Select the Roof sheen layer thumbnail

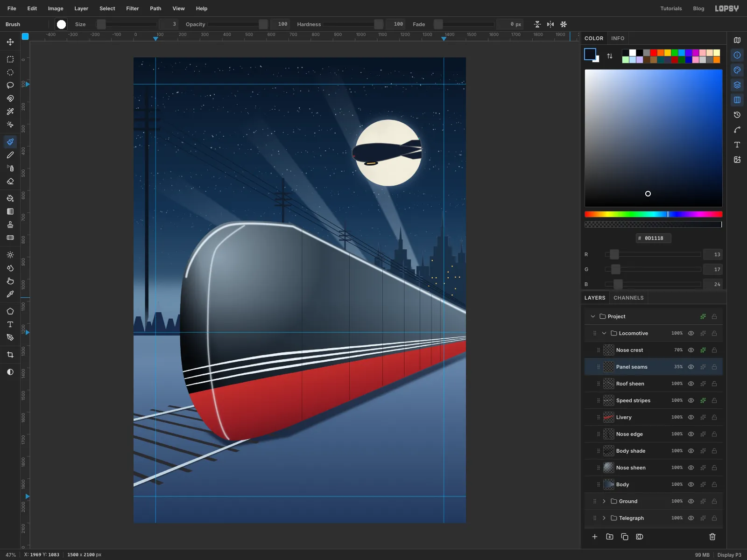pyautogui.click(x=609, y=384)
